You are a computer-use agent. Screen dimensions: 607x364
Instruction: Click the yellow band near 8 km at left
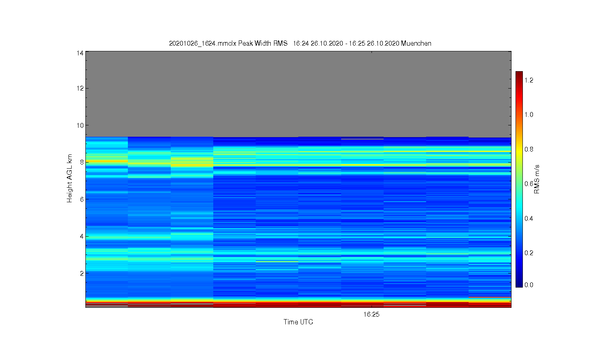coord(107,161)
